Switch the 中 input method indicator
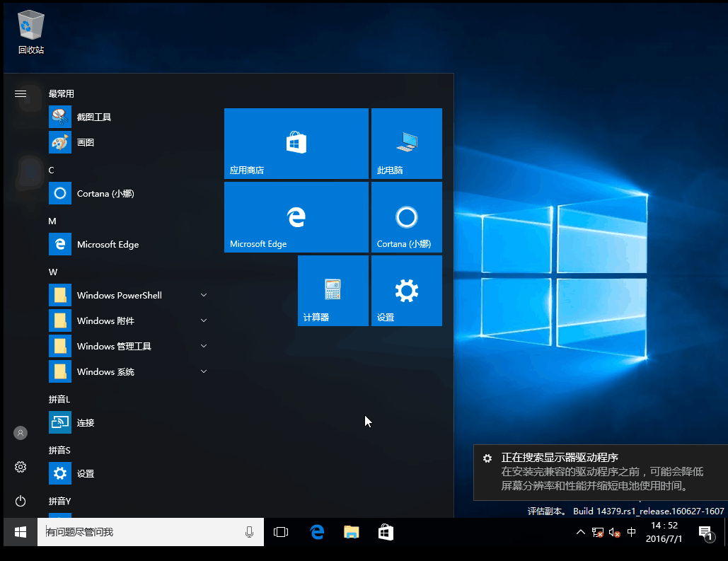Screen dimensions: 728x561 [632, 532]
